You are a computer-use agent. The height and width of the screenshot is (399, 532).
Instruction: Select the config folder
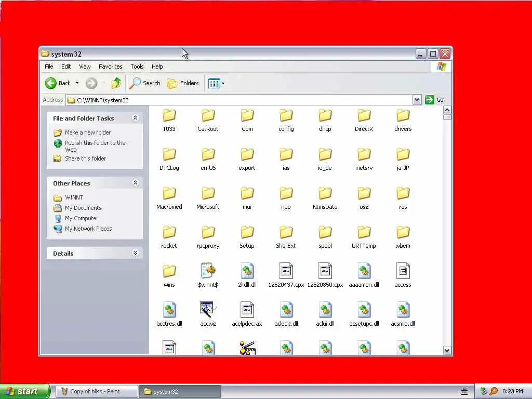coord(286,121)
